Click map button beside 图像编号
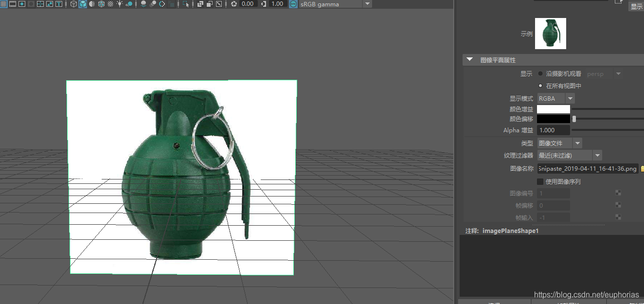644x304 pixels. coord(618,193)
